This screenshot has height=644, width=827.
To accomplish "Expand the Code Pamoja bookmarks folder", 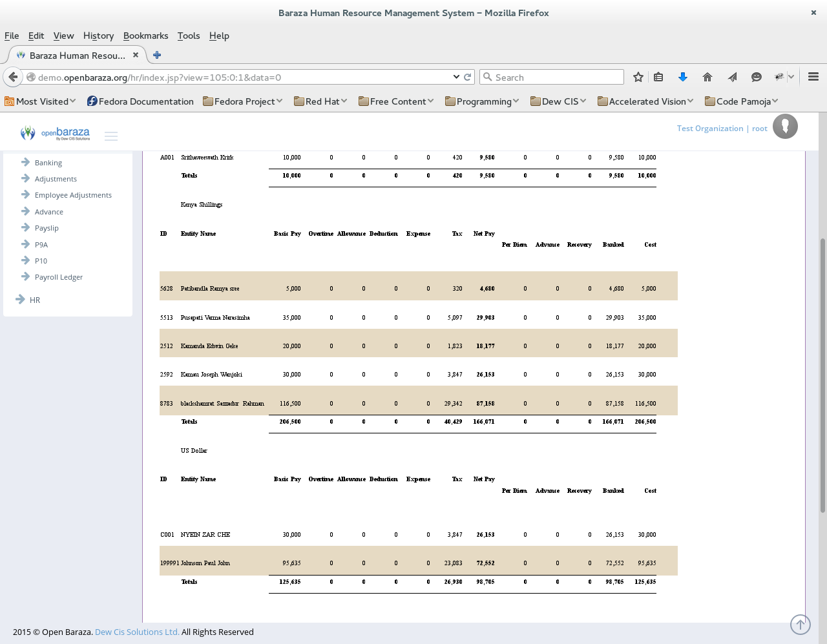I will click(x=742, y=101).
